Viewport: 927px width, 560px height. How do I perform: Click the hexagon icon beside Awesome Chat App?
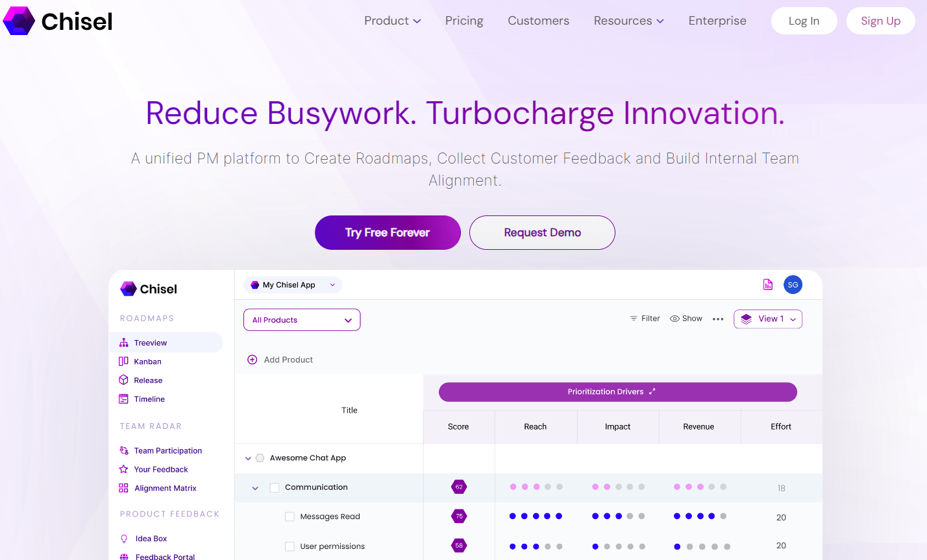pos(260,457)
